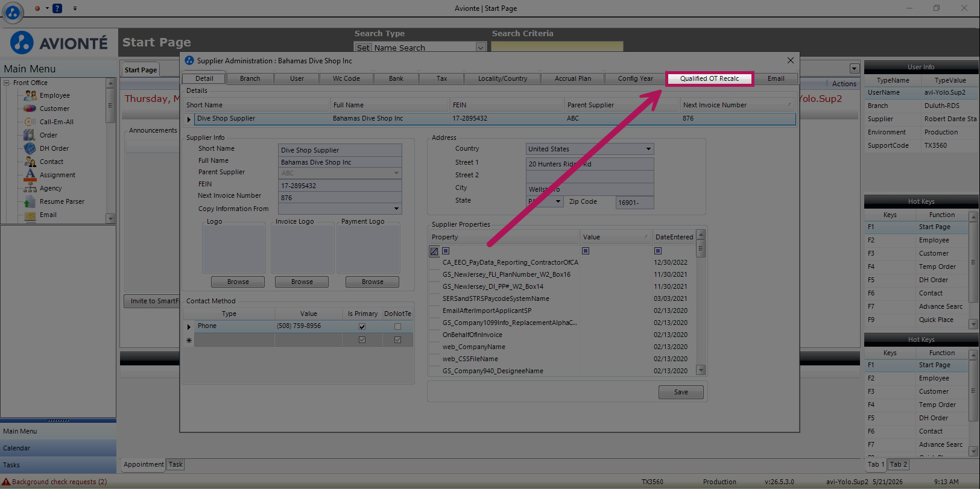
Task: Switch to Tab 2 below Hot Keys
Action: 898,464
